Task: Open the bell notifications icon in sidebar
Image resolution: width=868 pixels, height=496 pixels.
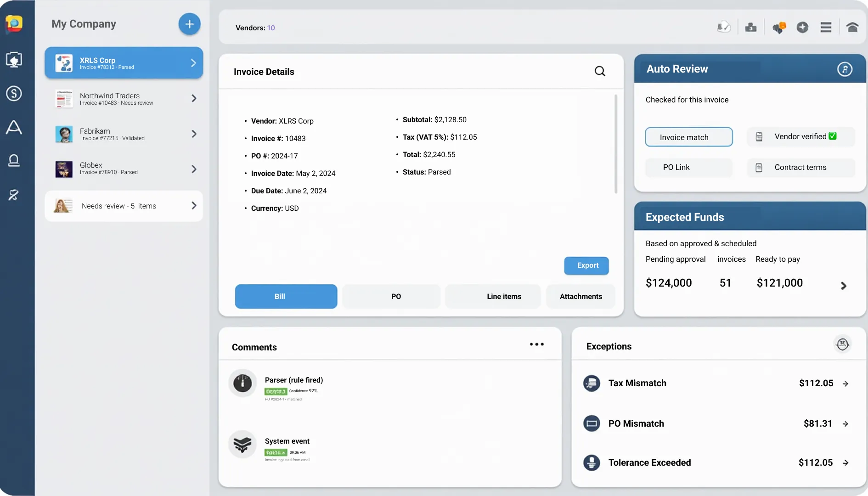Action: click(14, 161)
